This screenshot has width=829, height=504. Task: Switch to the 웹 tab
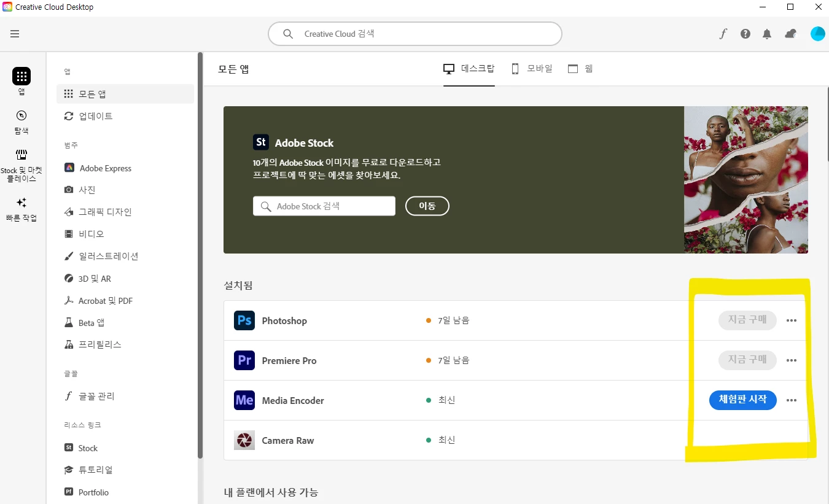[580, 69]
